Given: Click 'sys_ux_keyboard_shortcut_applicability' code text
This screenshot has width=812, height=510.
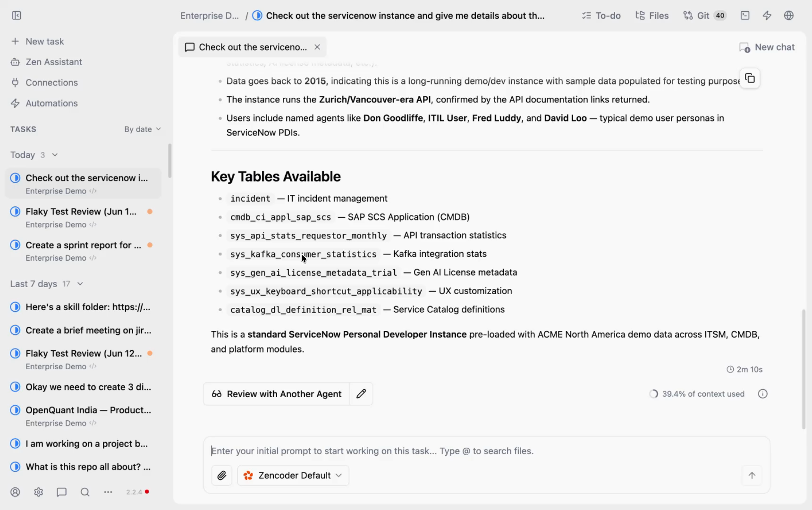Looking at the screenshot, I should (326, 291).
